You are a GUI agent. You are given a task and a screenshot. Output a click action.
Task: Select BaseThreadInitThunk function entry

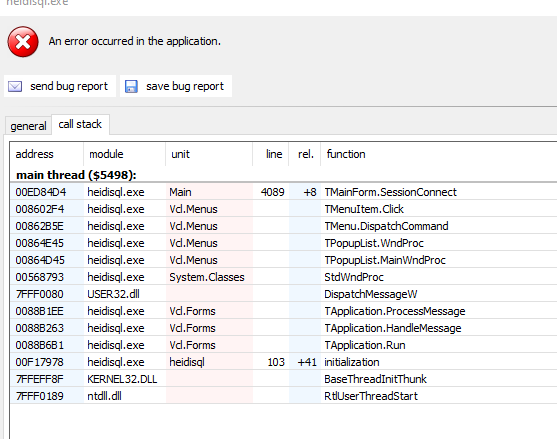point(375,379)
